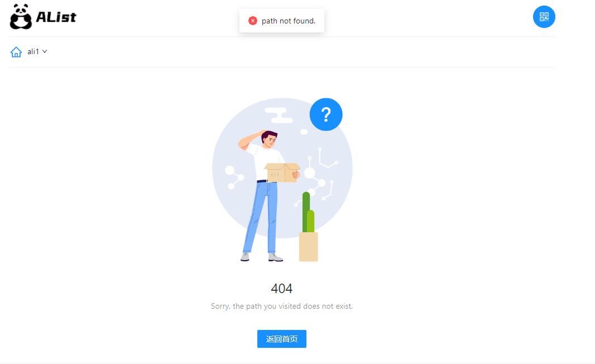This screenshot has height=364, width=595.
Task: Go to root via home icon
Action: point(16,52)
